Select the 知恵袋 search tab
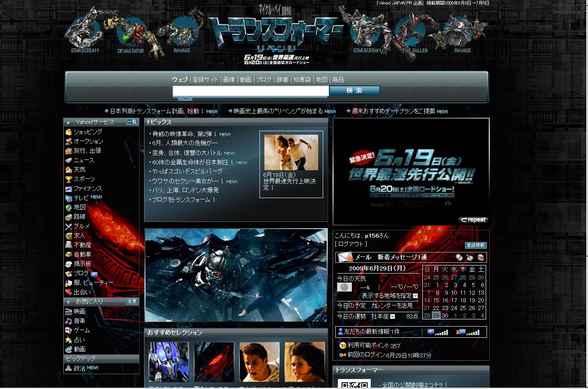 pos(302,80)
